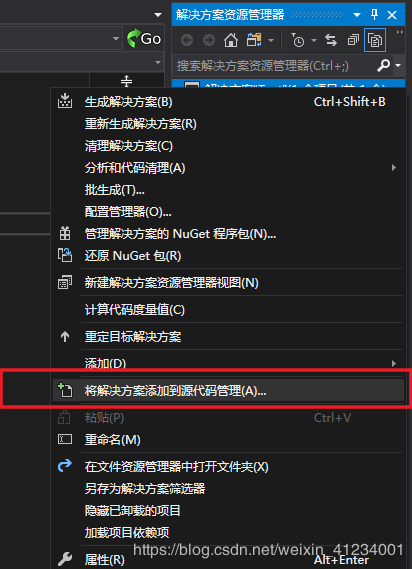
Task: Click the green Go arrow button
Action: (x=144, y=38)
